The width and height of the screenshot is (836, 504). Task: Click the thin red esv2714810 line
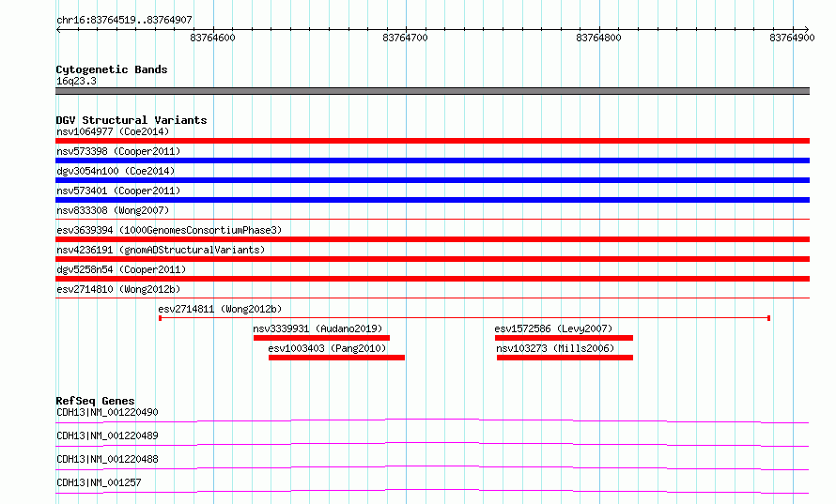(432, 298)
